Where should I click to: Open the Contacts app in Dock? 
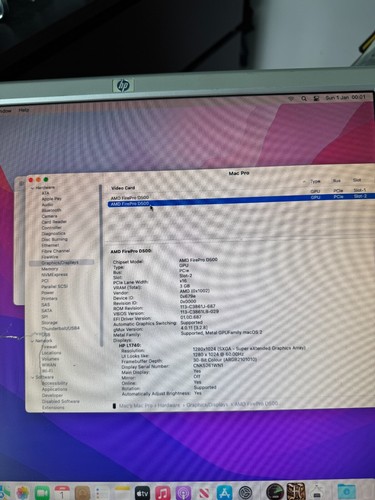tap(82, 493)
